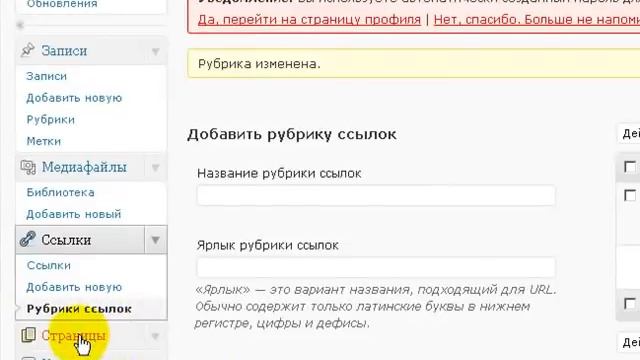Image resolution: width=640 pixels, height=360 pixels.
Task: Tick the first row checkbox in table
Action: coord(630,195)
